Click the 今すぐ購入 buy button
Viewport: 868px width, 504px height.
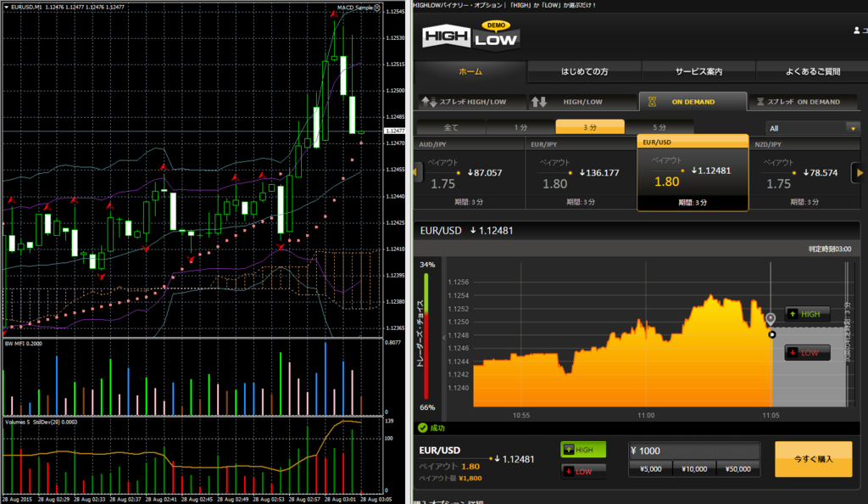coord(813,459)
